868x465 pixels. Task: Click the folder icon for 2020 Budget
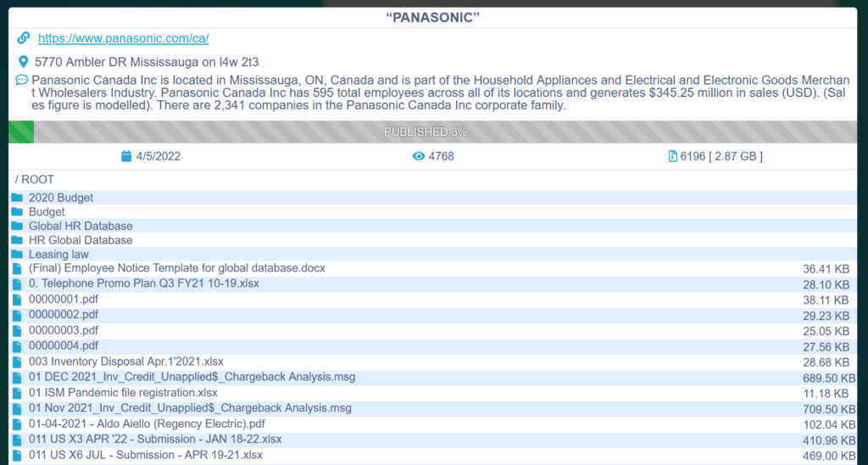pyautogui.click(x=17, y=198)
